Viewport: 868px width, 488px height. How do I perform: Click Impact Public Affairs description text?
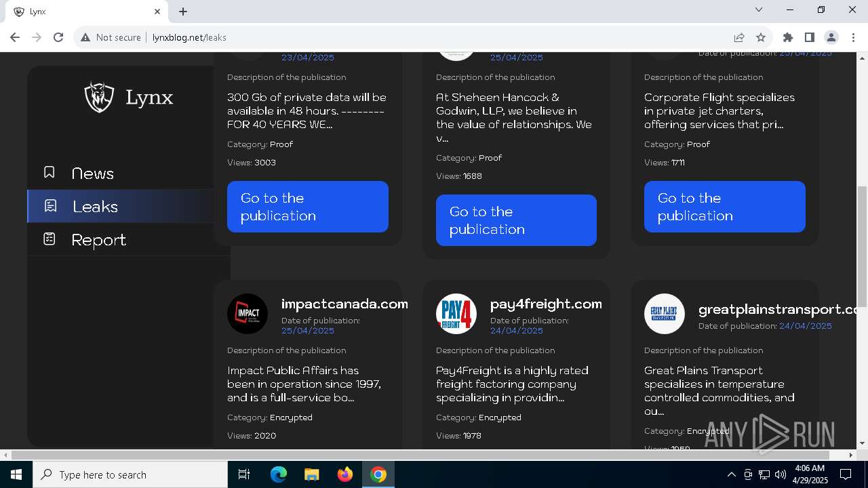click(x=306, y=384)
